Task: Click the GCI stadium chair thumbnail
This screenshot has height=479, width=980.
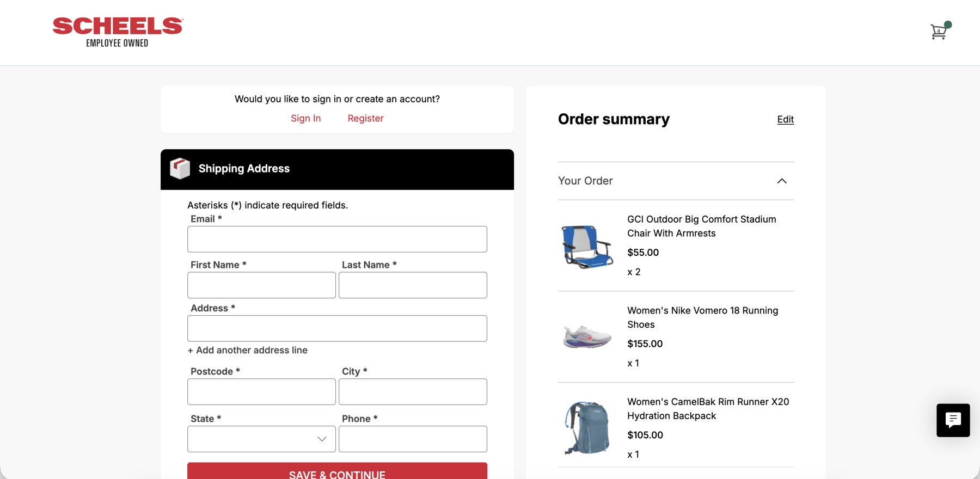Action: click(x=587, y=246)
